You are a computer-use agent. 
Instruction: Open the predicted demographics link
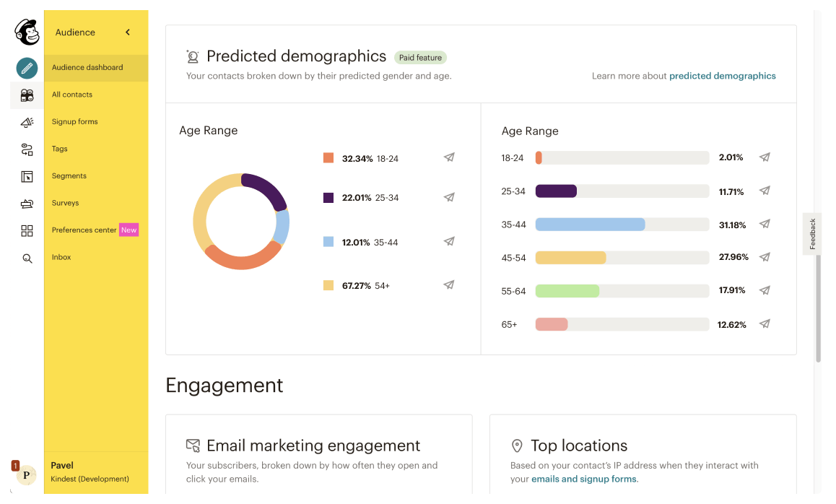tap(722, 75)
